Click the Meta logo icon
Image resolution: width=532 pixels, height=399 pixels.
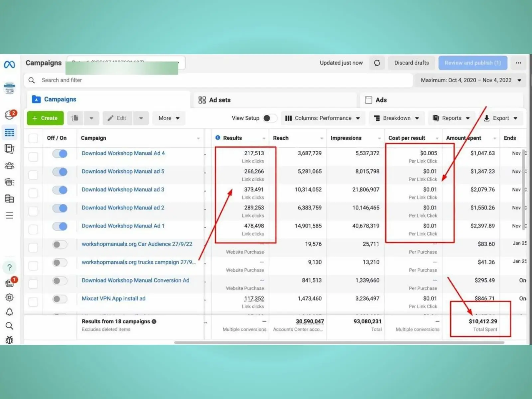click(x=9, y=65)
